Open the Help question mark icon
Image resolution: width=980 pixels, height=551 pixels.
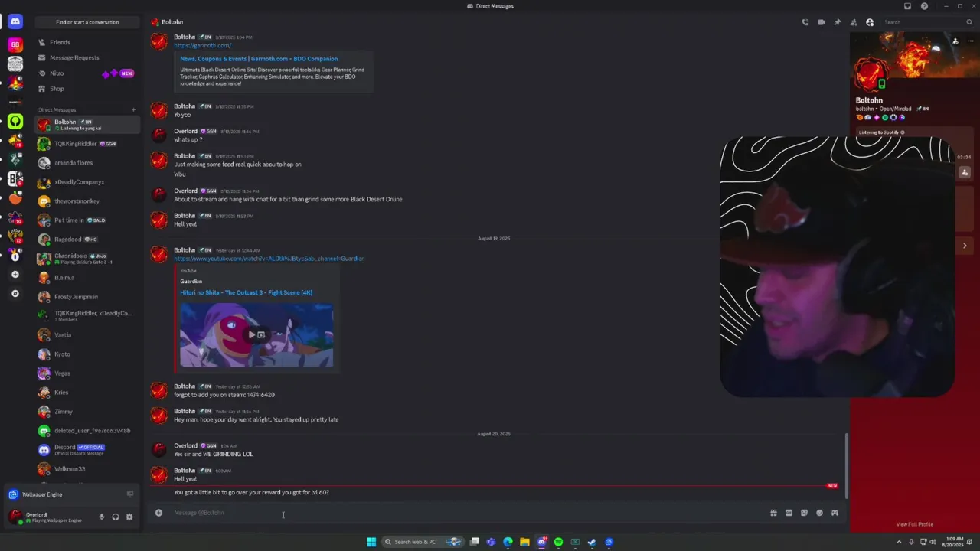[x=924, y=6]
